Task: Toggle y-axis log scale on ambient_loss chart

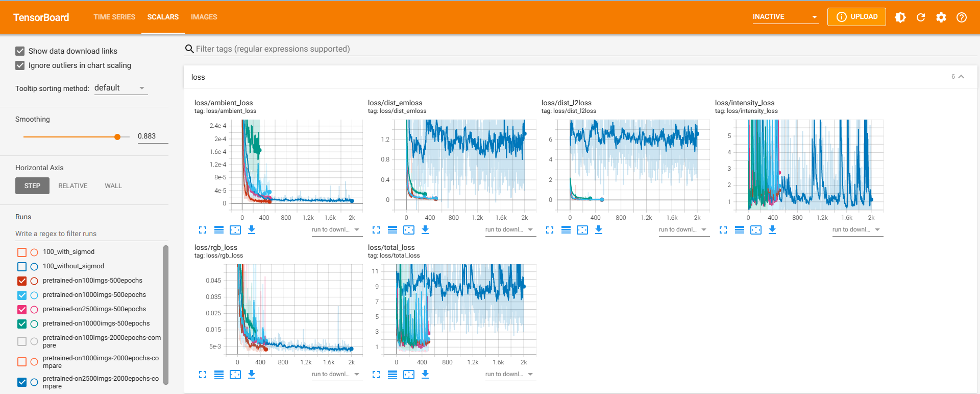Action: [x=219, y=230]
